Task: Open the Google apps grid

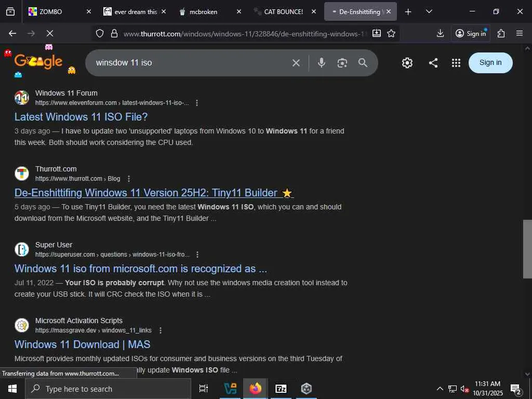Action: click(x=456, y=63)
